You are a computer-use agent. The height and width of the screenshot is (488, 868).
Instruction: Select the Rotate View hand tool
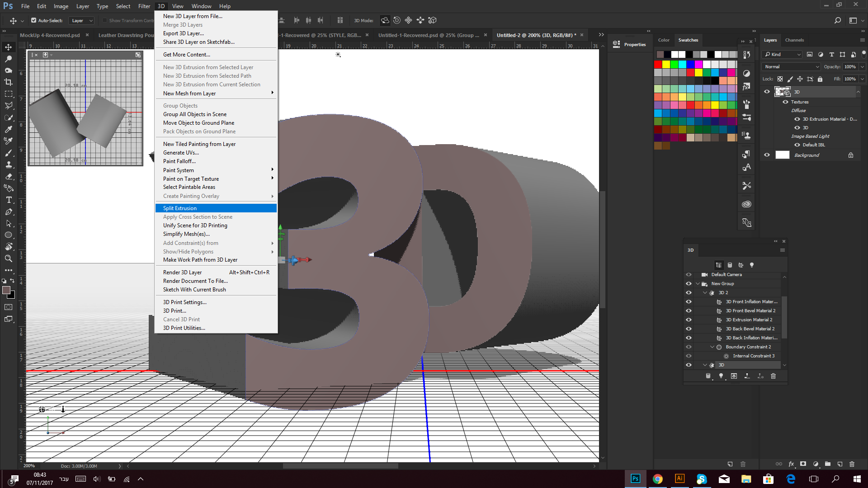tap(9, 247)
